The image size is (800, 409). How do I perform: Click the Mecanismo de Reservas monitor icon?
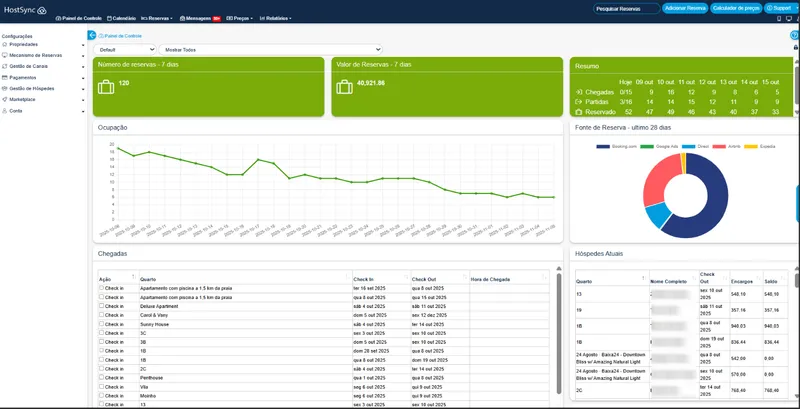[x=5, y=55]
